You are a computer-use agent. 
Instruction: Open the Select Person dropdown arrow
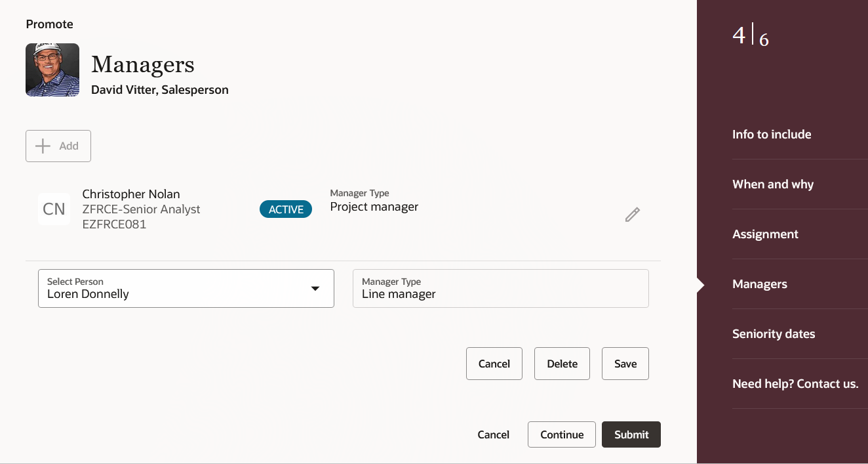315,288
